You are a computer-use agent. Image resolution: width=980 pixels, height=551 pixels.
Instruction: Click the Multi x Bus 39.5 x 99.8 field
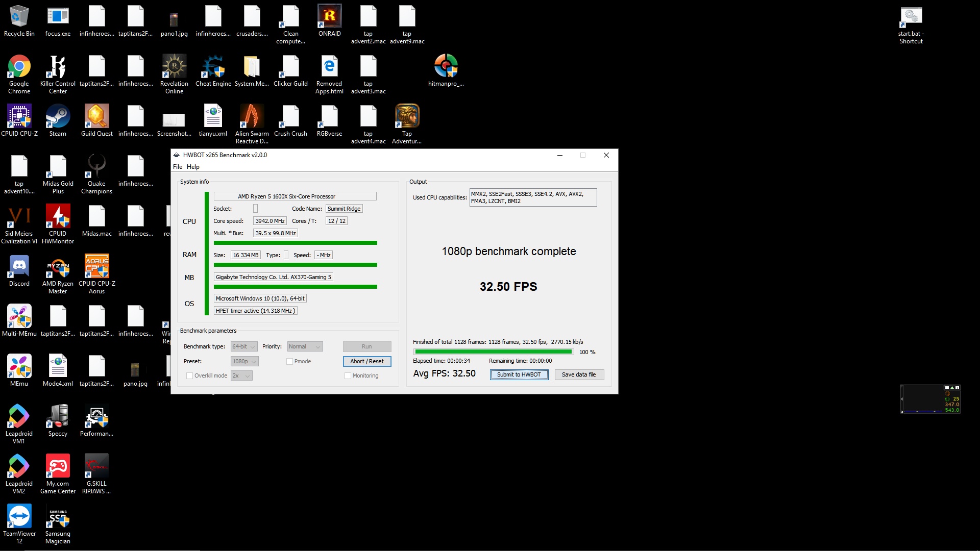click(276, 233)
